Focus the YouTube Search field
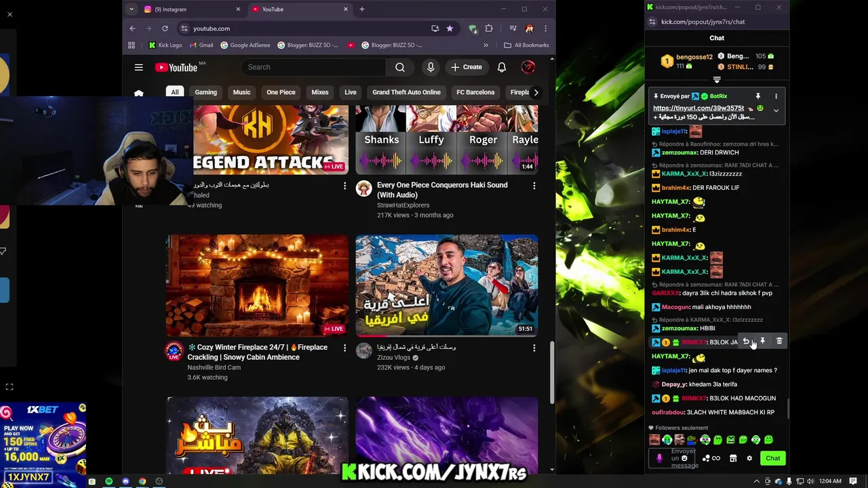Viewport: 868px width, 488px height. pyautogui.click(x=313, y=67)
